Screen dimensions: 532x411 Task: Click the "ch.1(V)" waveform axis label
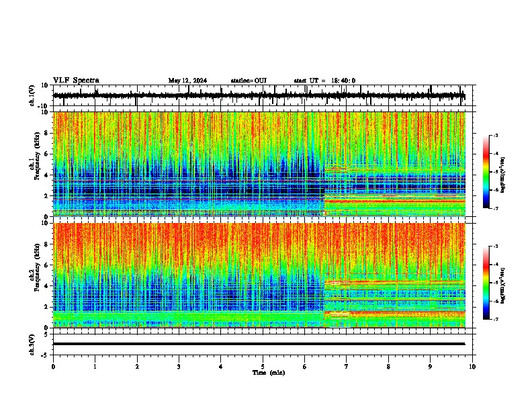click(x=32, y=95)
